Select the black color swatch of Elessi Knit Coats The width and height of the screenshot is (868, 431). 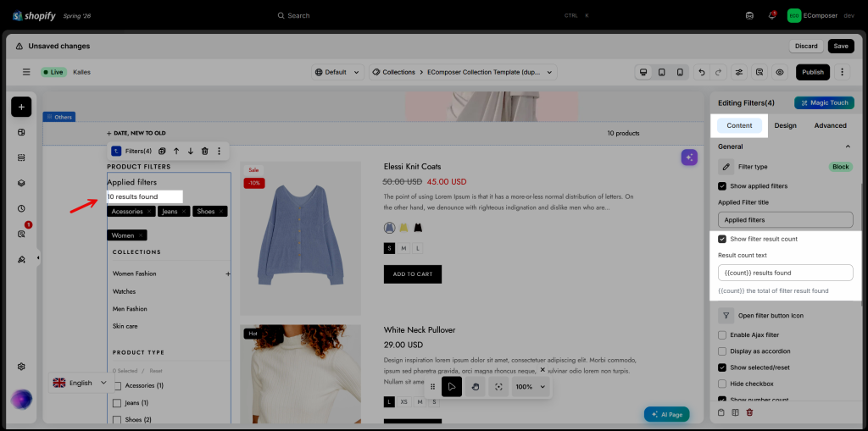coord(417,228)
